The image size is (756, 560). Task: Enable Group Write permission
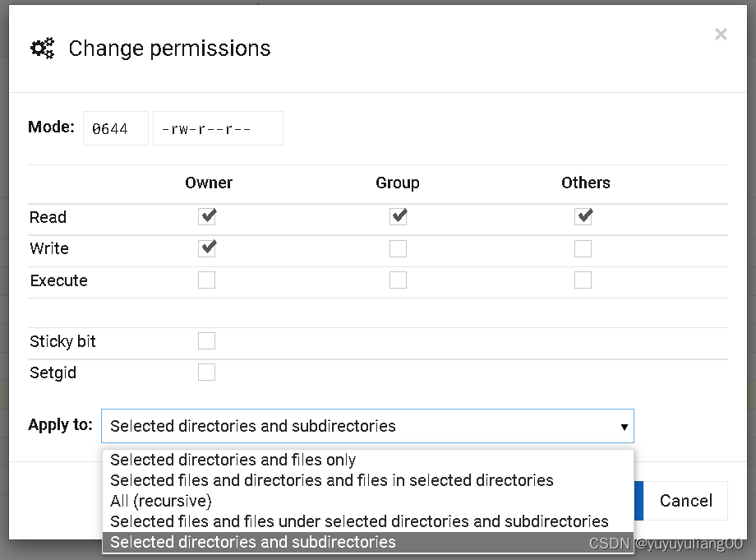click(x=398, y=248)
